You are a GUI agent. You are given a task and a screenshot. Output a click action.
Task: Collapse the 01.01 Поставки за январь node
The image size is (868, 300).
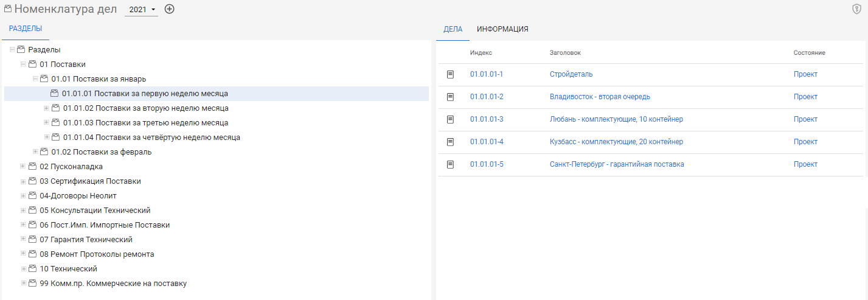[35, 79]
